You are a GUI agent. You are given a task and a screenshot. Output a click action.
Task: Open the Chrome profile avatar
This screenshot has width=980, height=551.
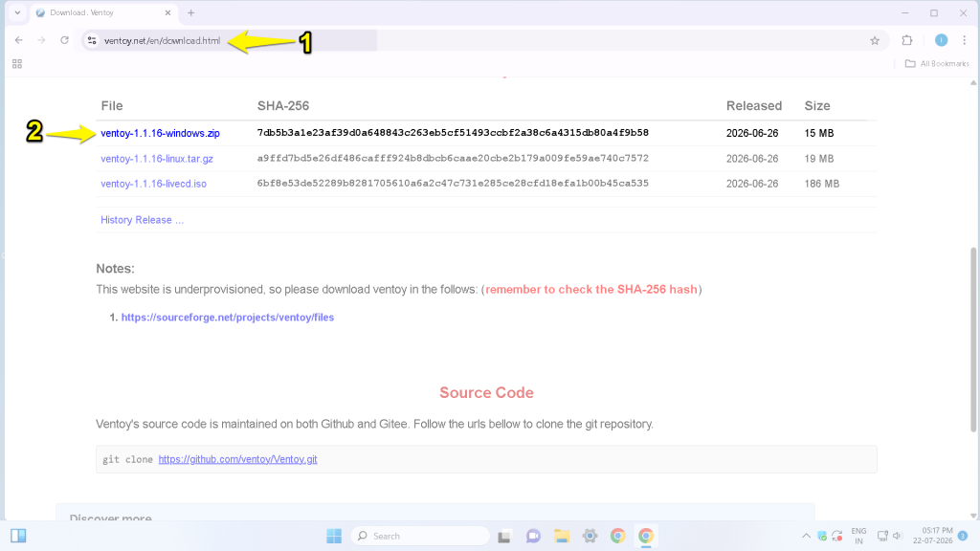pyautogui.click(x=941, y=40)
